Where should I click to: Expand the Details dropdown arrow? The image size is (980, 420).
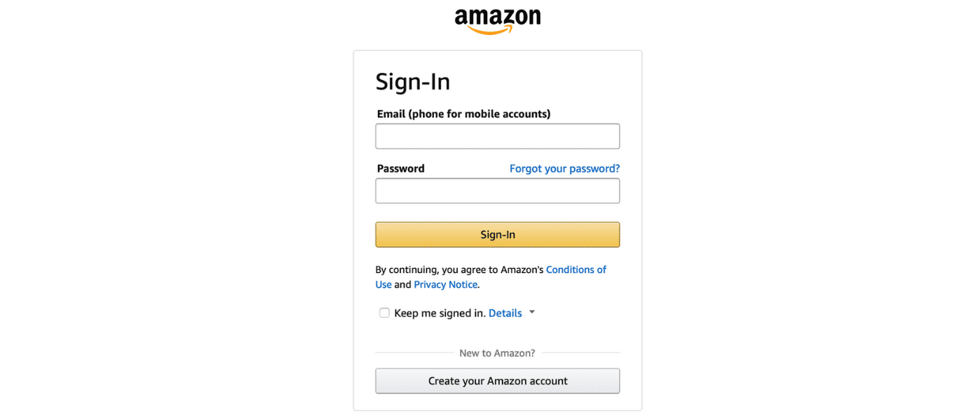click(532, 312)
